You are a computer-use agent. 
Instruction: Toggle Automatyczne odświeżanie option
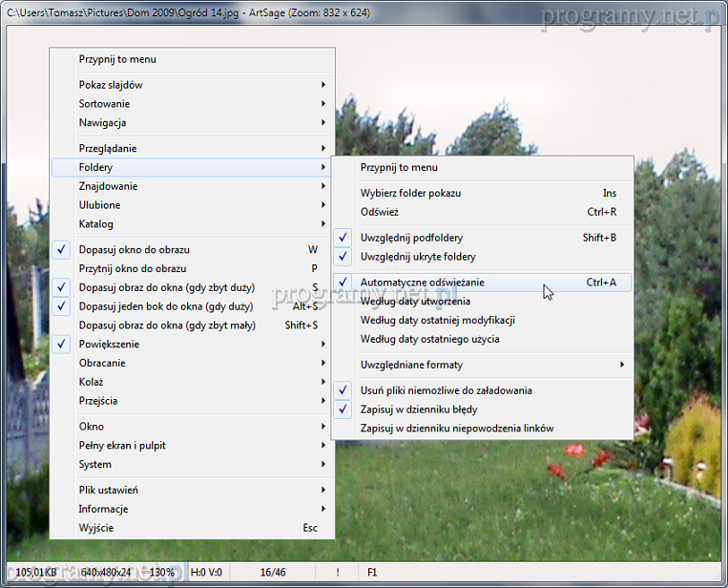pyautogui.click(x=422, y=283)
